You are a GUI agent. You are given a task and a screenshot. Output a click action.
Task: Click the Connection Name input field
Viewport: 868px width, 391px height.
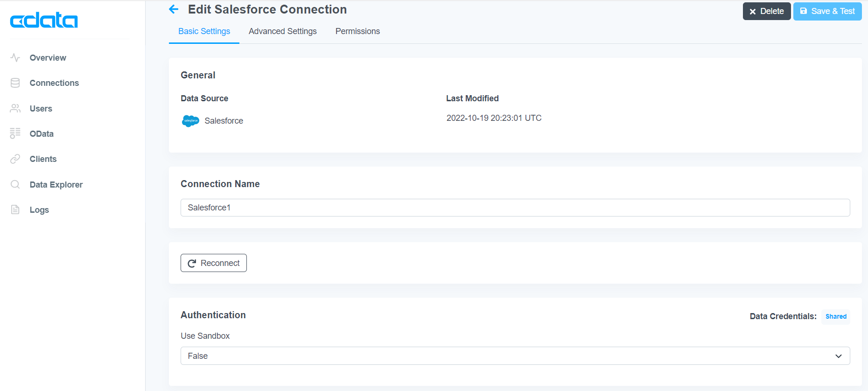[515, 208]
